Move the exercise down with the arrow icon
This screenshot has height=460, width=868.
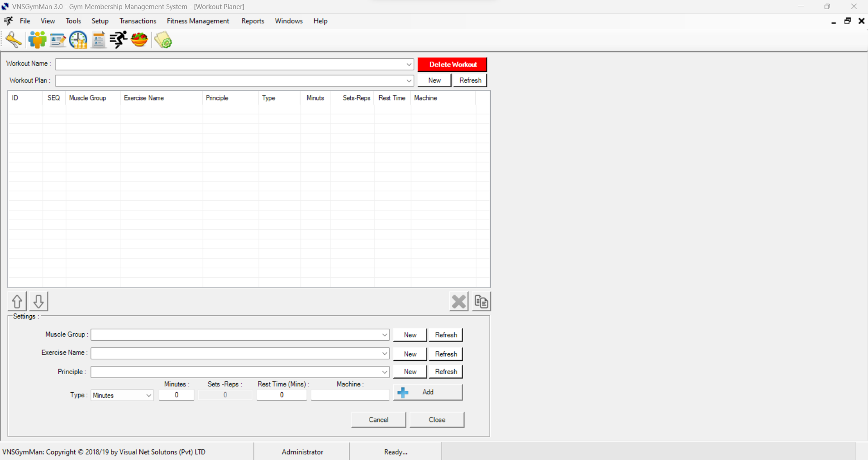pyautogui.click(x=38, y=301)
